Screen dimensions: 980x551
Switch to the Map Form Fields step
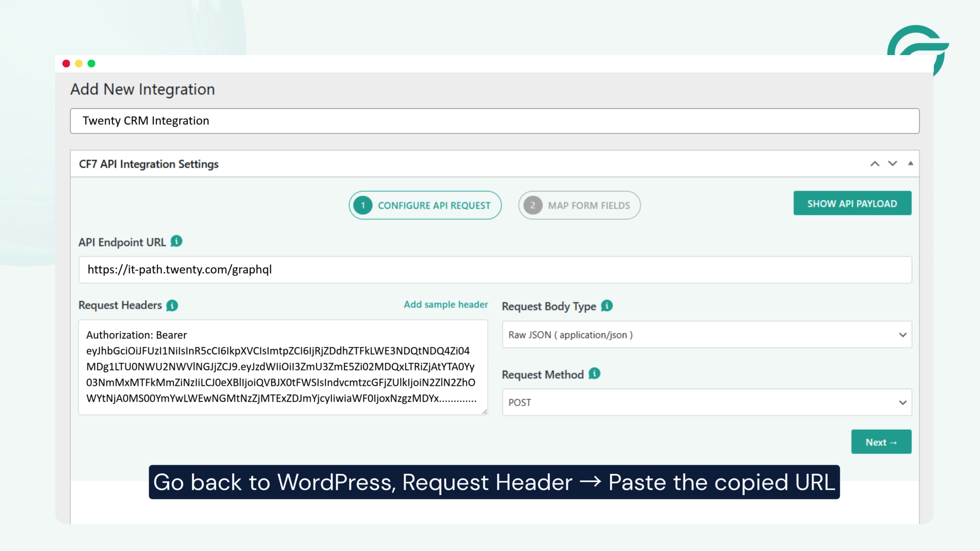click(x=580, y=205)
